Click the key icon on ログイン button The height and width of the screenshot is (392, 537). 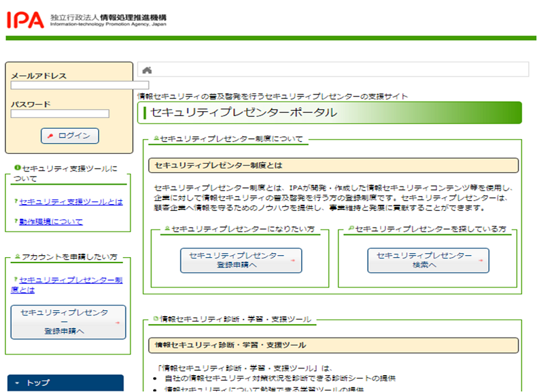[50, 136]
